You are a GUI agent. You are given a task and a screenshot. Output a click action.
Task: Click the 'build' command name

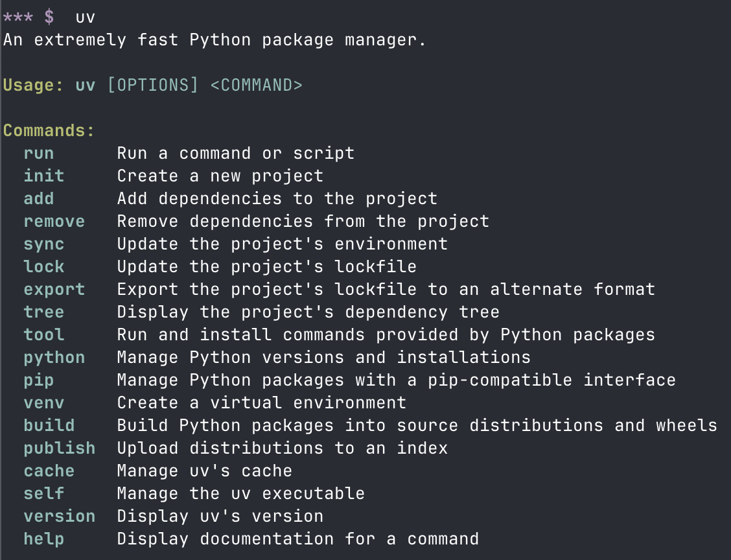click(x=49, y=425)
